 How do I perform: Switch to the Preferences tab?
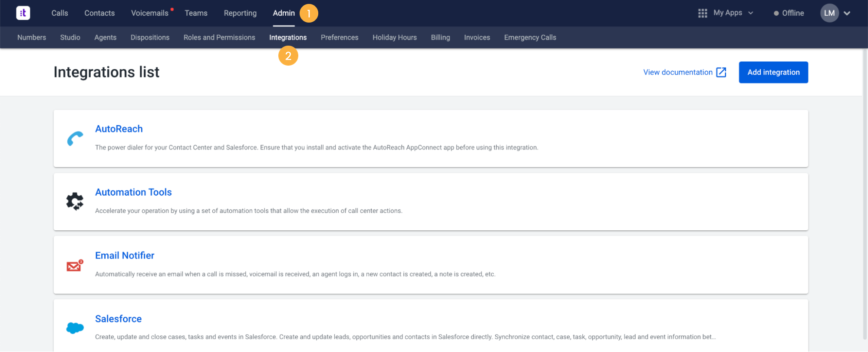340,37
